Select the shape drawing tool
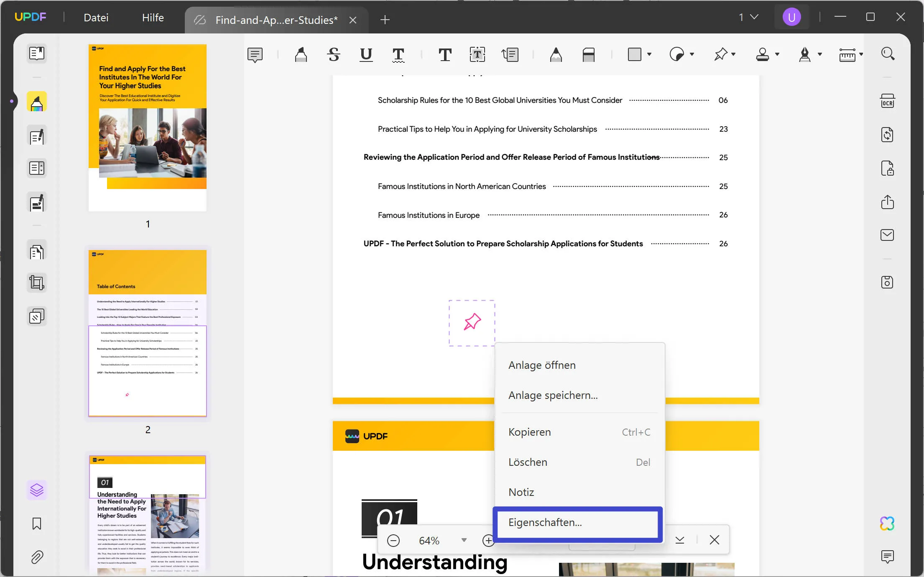The height and width of the screenshot is (577, 924). point(635,54)
